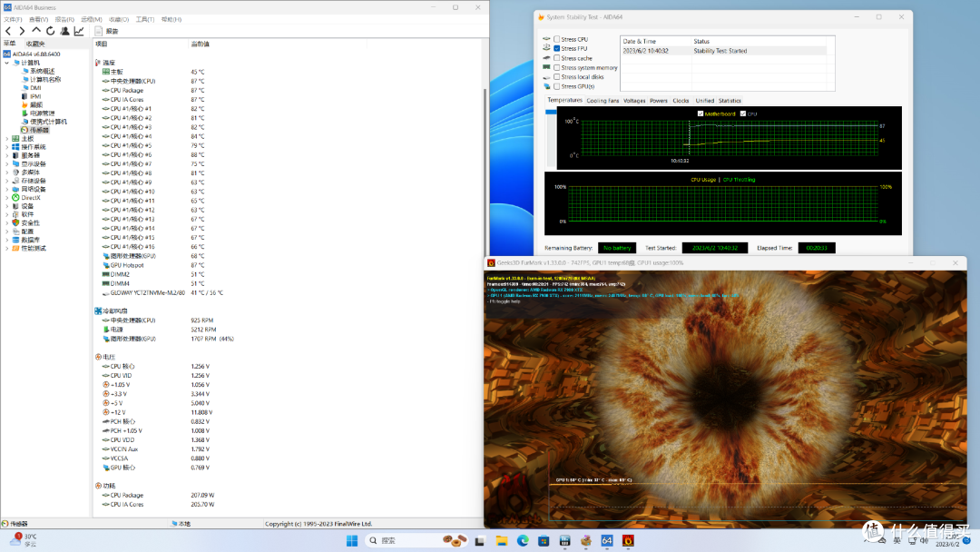Go back using AIDA64 toolbar back arrow
This screenshot has width=980, height=552.
8,31
